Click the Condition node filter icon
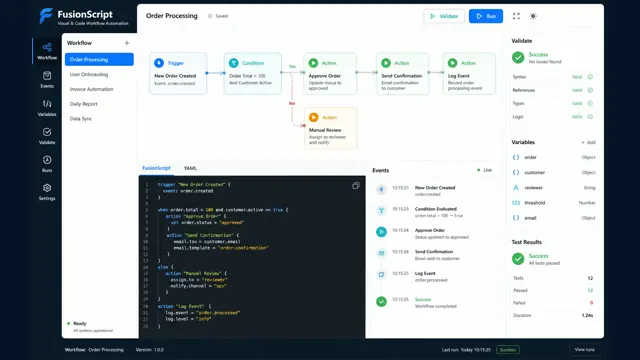 click(x=233, y=63)
